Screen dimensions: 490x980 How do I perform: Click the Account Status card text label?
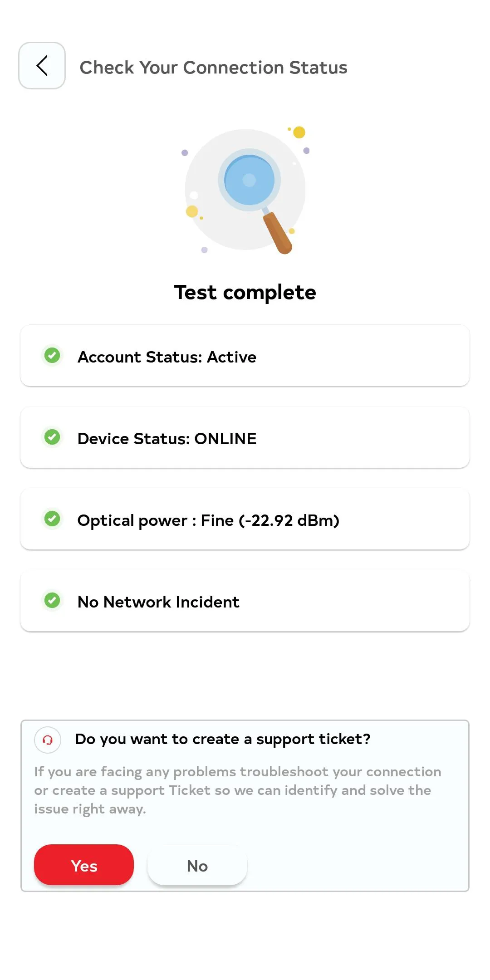tap(167, 357)
